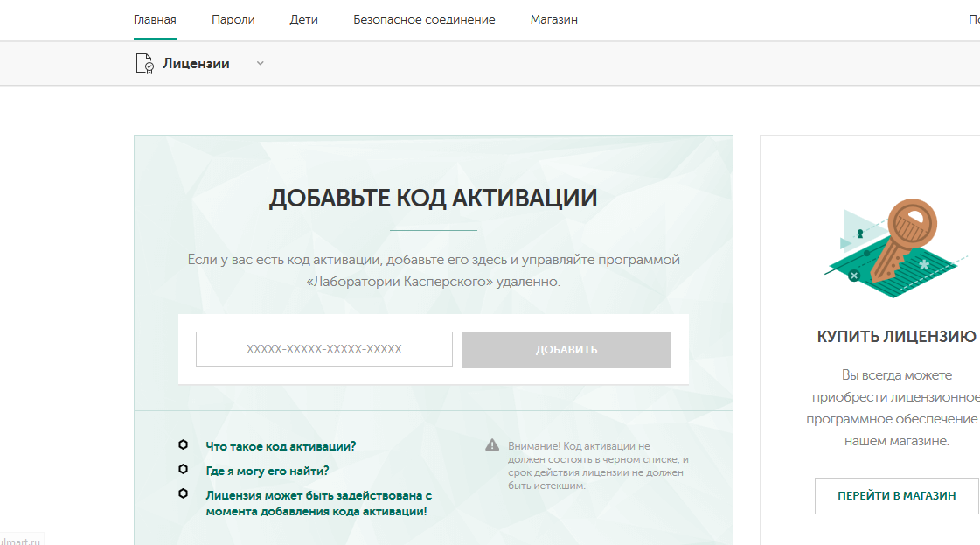This screenshot has height=545, width=980.
Task: Focus the activation code input field
Action: click(323, 349)
